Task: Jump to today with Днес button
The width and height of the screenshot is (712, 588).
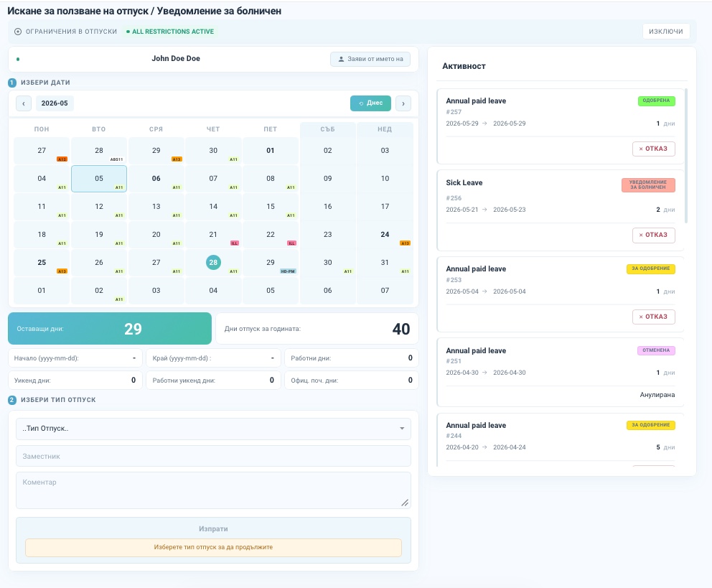Action: click(x=370, y=103)
